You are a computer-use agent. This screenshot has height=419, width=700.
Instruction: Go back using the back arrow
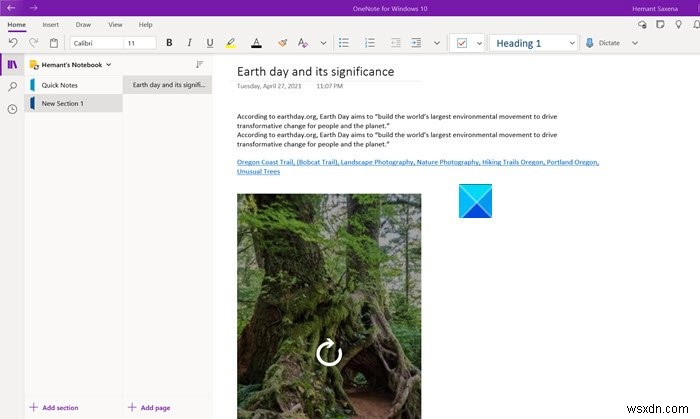click(x=11, y=8)
